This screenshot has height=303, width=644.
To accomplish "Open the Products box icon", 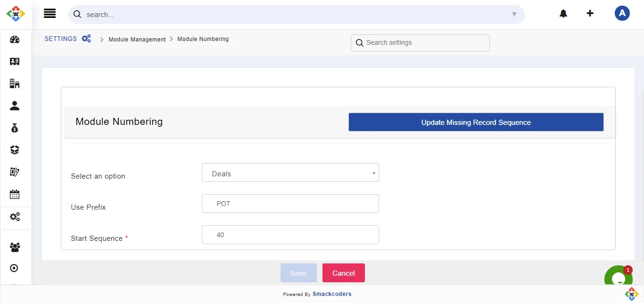I will [x=15, y=149].
